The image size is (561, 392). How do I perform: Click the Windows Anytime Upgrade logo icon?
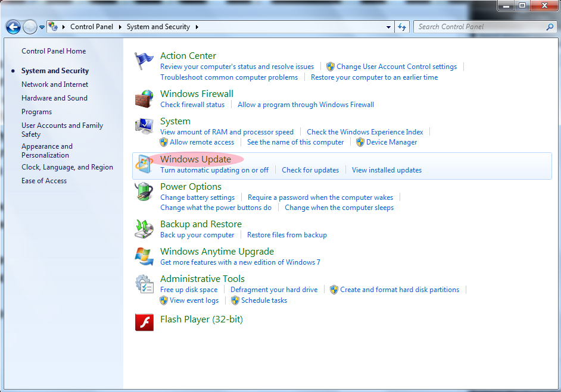pyautogui.click(x=144, y=256)
